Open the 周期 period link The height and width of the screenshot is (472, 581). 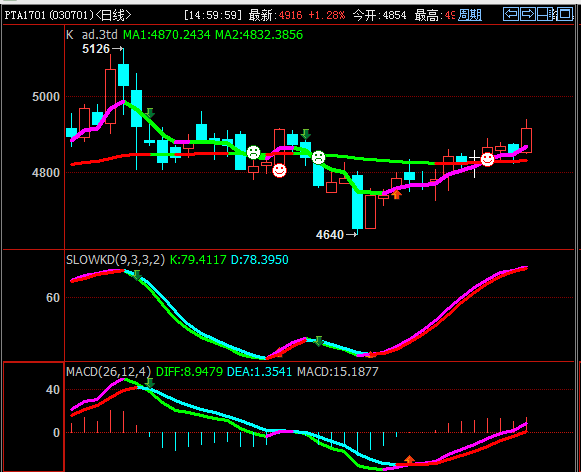(470, 15)
